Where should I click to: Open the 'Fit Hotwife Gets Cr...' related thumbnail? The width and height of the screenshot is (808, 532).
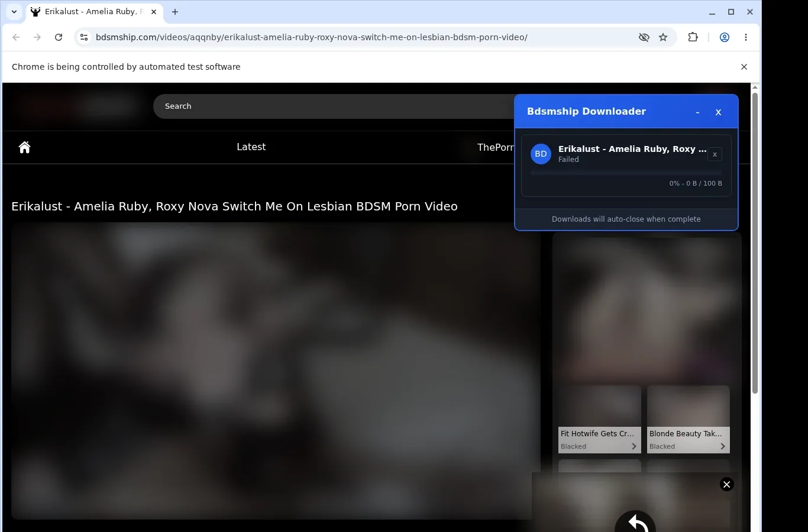click(x=600, y=420)
